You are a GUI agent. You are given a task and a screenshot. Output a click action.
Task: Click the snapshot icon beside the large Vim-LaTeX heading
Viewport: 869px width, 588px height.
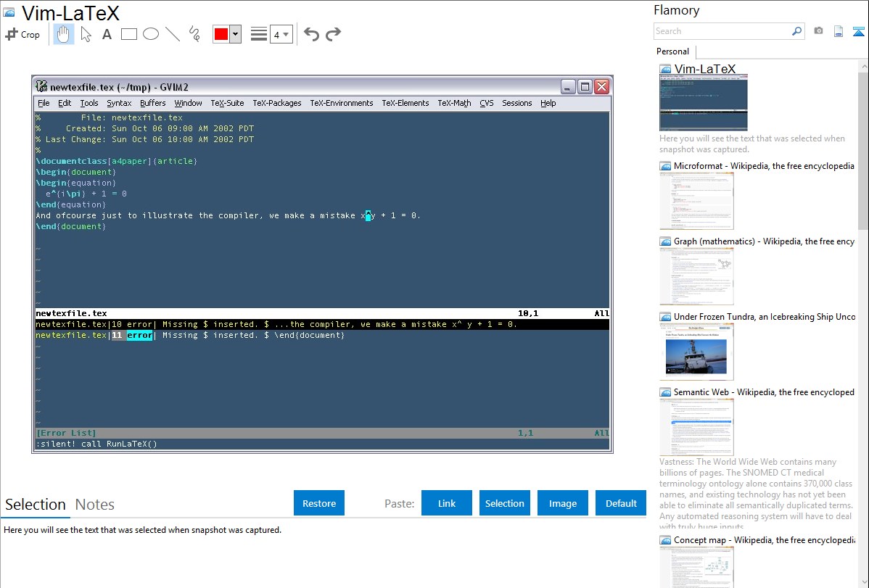pyautogui.click(x=9, y=13)
